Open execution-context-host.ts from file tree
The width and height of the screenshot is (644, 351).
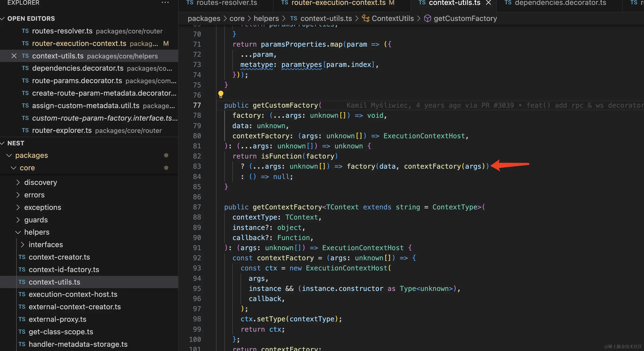pos(73,294)
